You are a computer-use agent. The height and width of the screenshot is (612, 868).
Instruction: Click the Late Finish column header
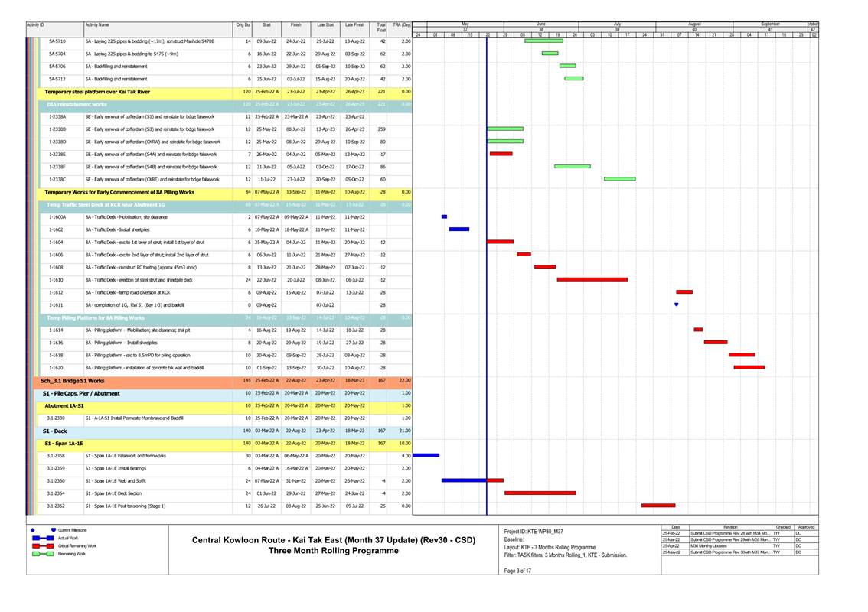354,25
